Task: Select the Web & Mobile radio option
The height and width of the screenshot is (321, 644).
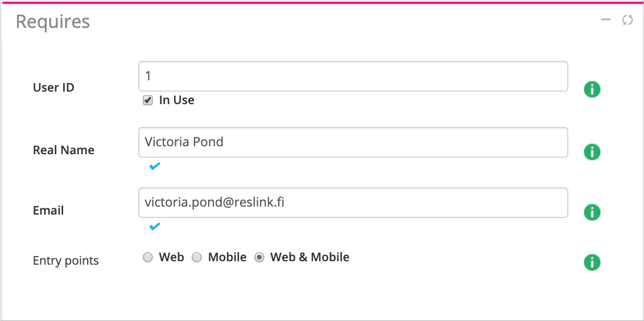Action: pos(259,258)
